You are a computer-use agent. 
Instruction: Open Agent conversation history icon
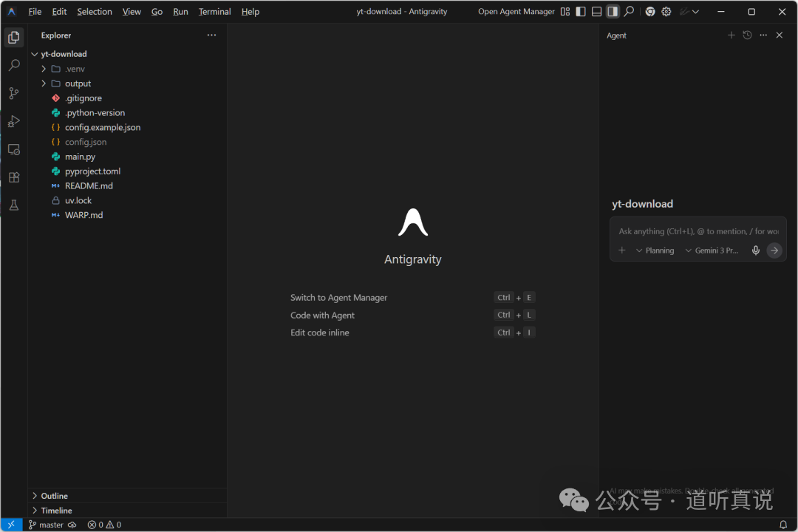(747, 35)
